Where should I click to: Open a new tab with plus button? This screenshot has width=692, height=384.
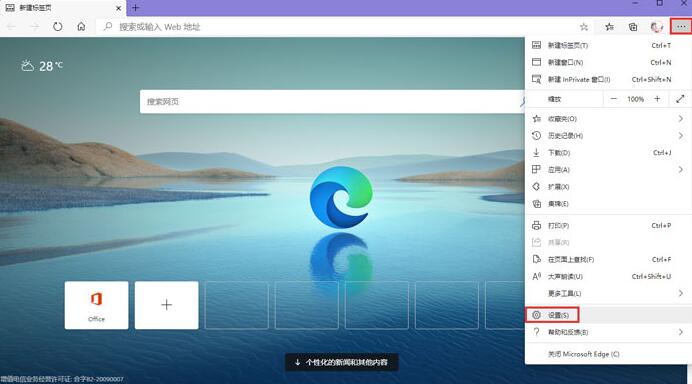[135, 8]
